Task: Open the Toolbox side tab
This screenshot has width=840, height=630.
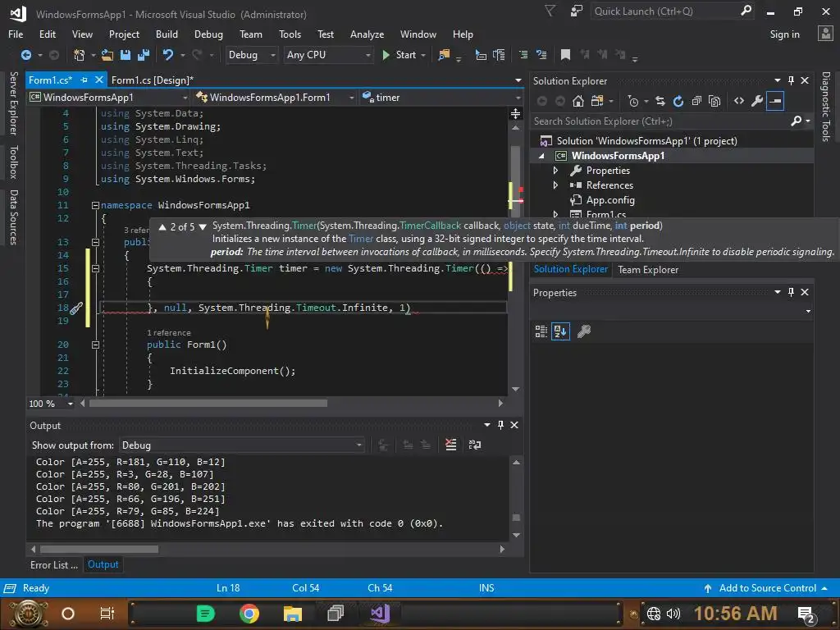Action: click(13, 162)
